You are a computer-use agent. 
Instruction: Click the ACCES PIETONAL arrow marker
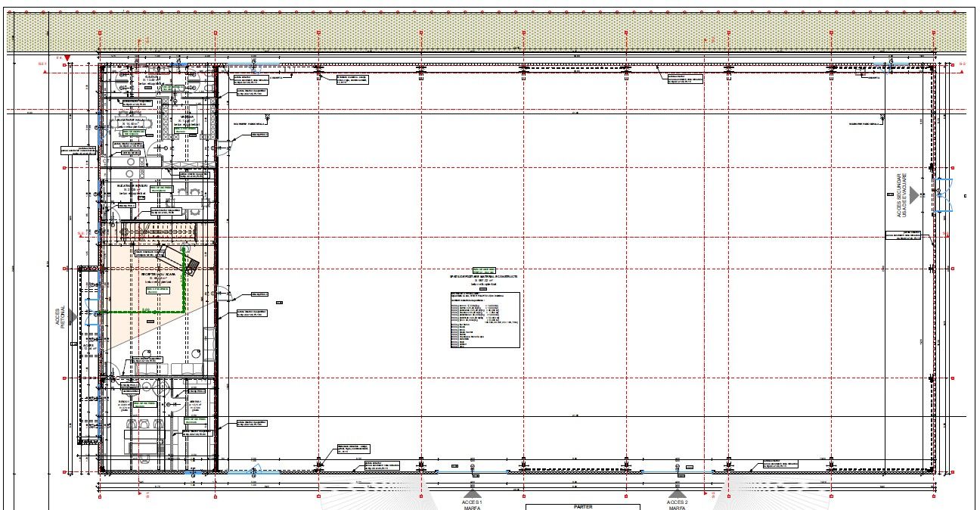[x=73, y=319]
